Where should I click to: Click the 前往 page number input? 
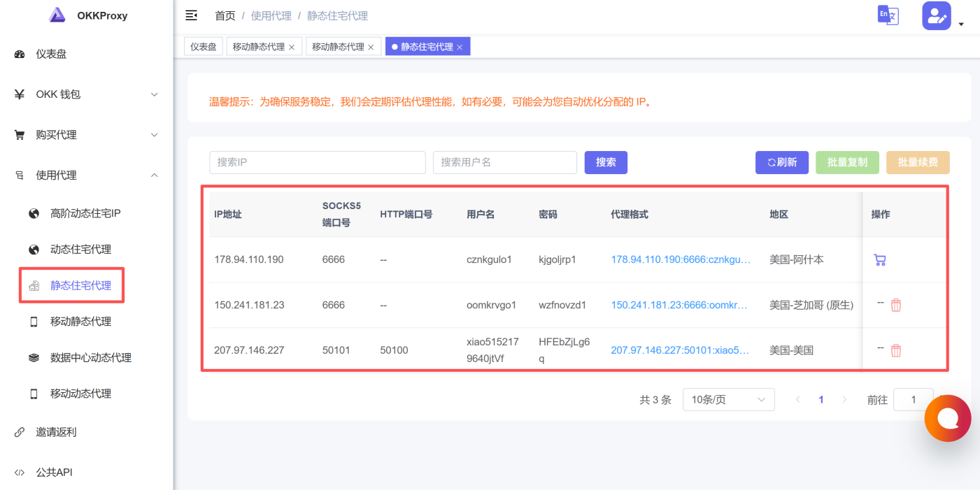click(x=914, y=400)
